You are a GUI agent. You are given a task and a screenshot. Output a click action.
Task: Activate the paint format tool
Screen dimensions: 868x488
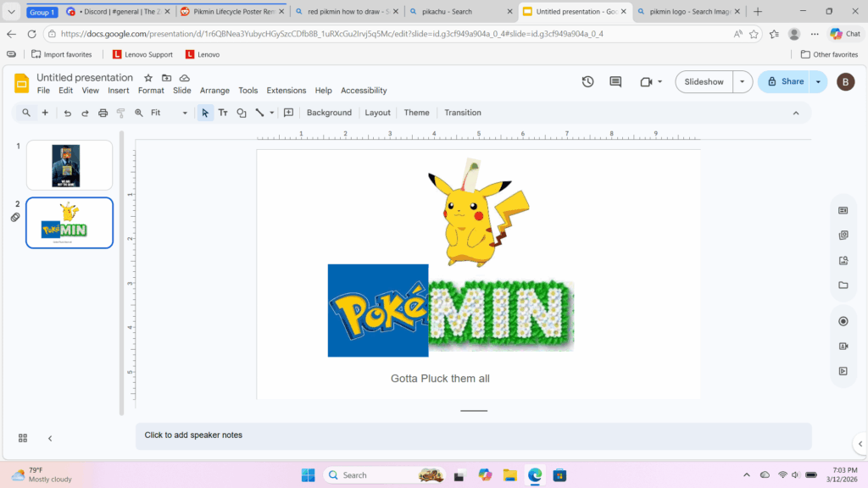click(x=120, y=112)
